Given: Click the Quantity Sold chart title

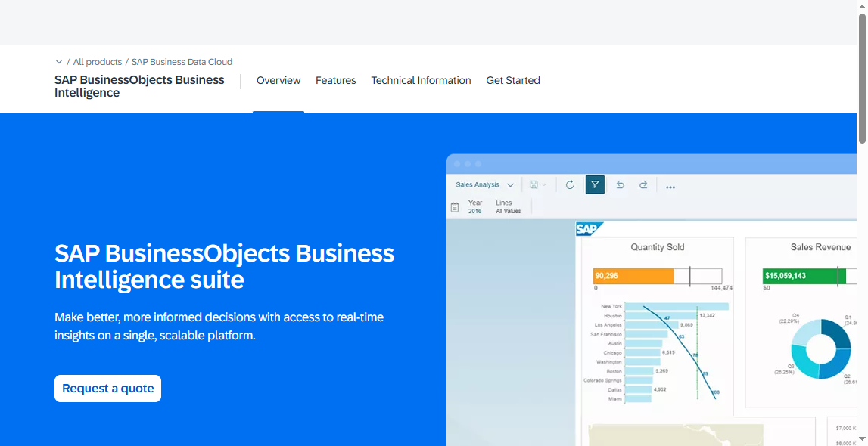Looking at the screenshot, I should click(657, 247).
